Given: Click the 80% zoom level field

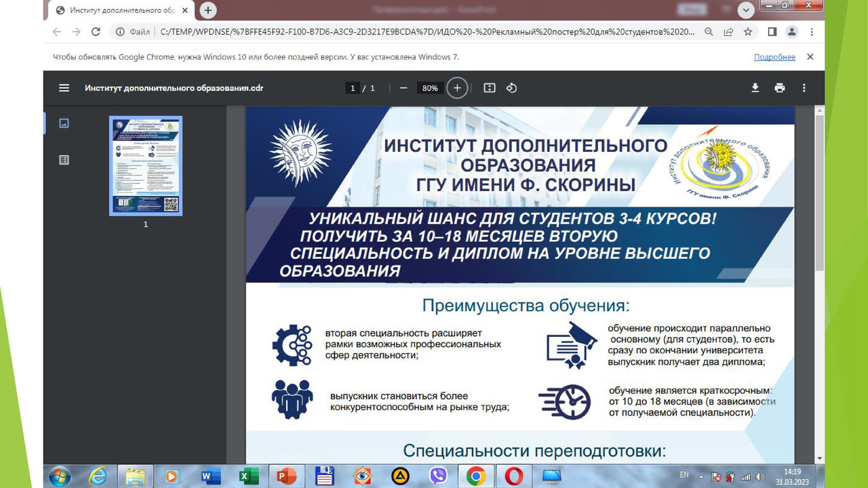Looking at the screenshot, I should [x=430, y=88].
